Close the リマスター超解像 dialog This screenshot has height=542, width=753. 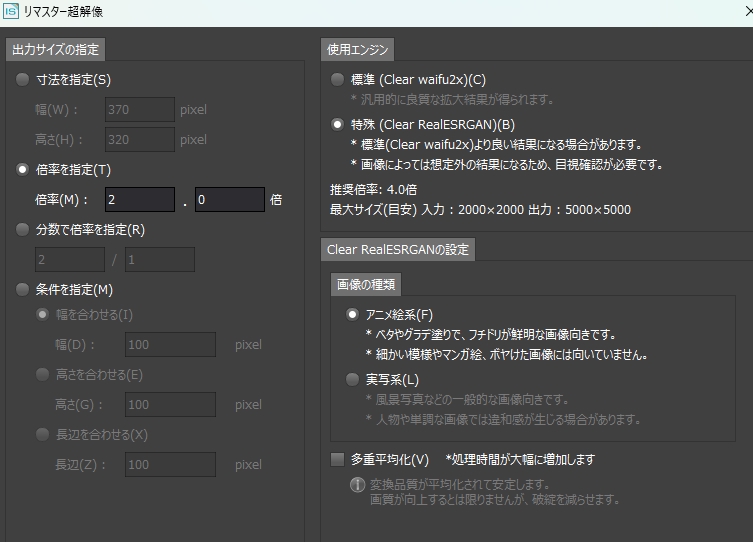point(748,11)
